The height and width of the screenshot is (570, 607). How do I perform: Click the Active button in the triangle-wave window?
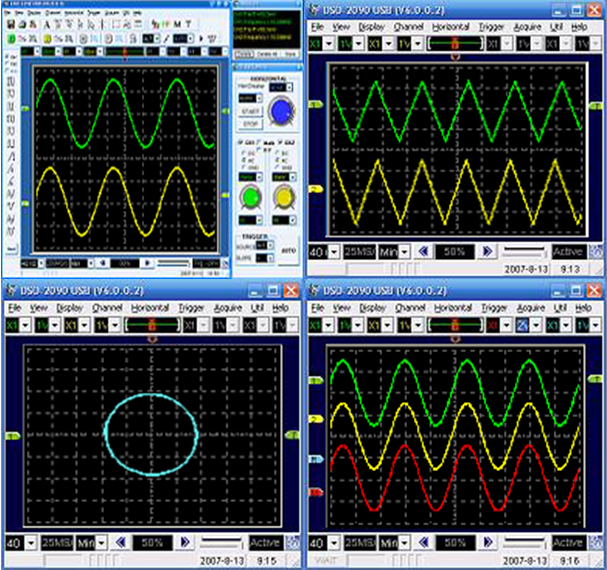[x=567, y=252]
